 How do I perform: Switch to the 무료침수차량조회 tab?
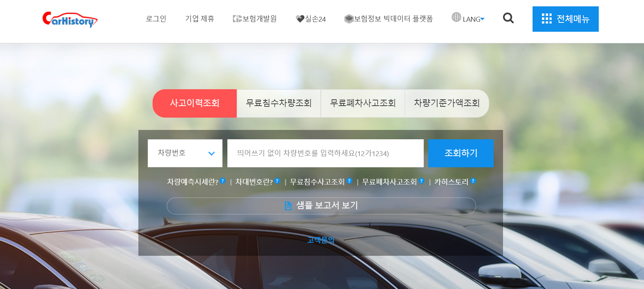pyautogui.click(x=279, y=103)
